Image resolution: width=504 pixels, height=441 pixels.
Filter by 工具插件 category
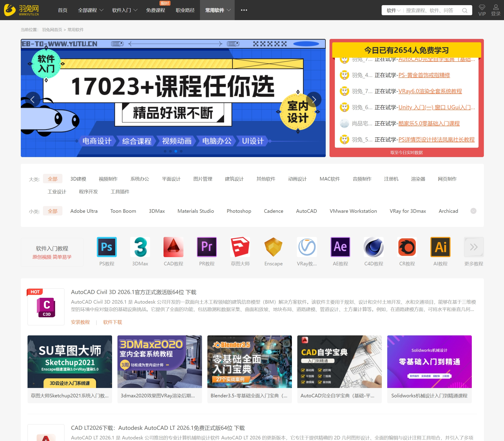(120, 192)
